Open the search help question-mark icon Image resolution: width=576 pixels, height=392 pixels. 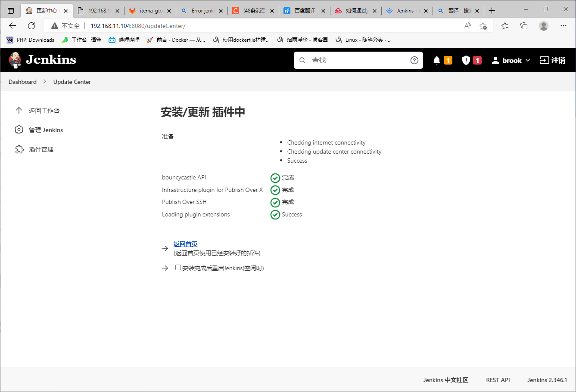click(x=414, y=60)
